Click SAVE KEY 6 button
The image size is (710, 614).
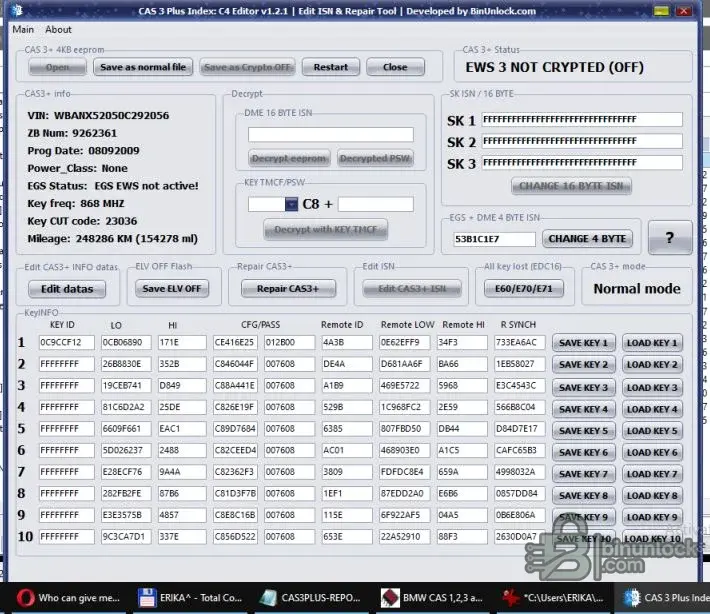[583, 452]
